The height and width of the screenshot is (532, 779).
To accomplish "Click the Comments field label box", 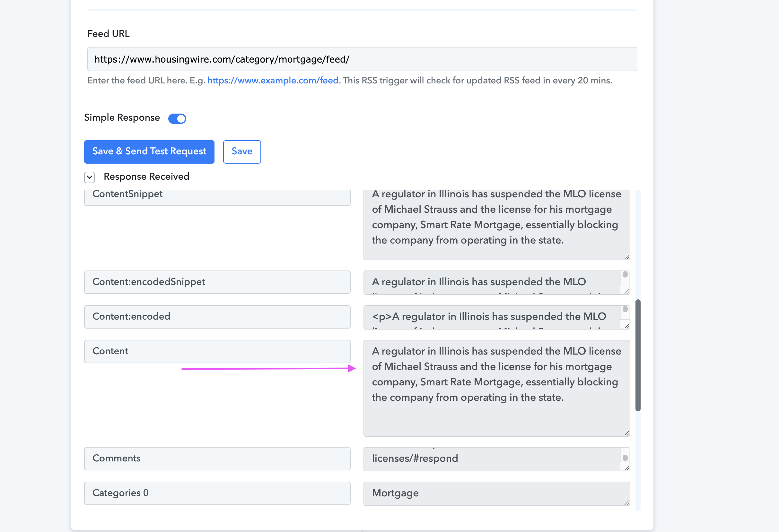I will (x=217, y=458).
